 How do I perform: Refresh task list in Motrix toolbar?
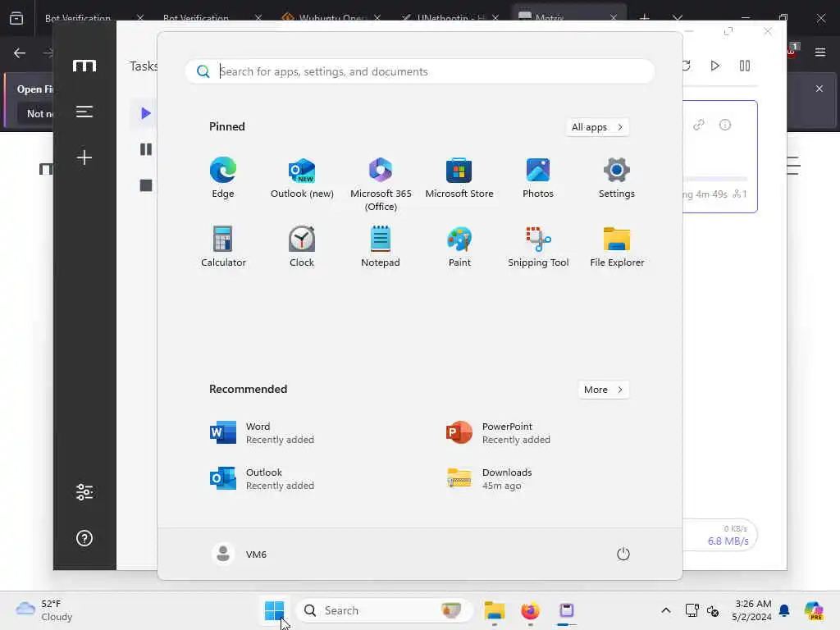point(687,66)
